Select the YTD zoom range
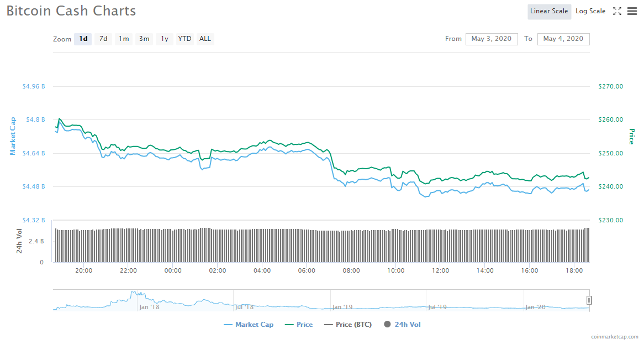This screenshot has height=344, width=644. point(184,39)
